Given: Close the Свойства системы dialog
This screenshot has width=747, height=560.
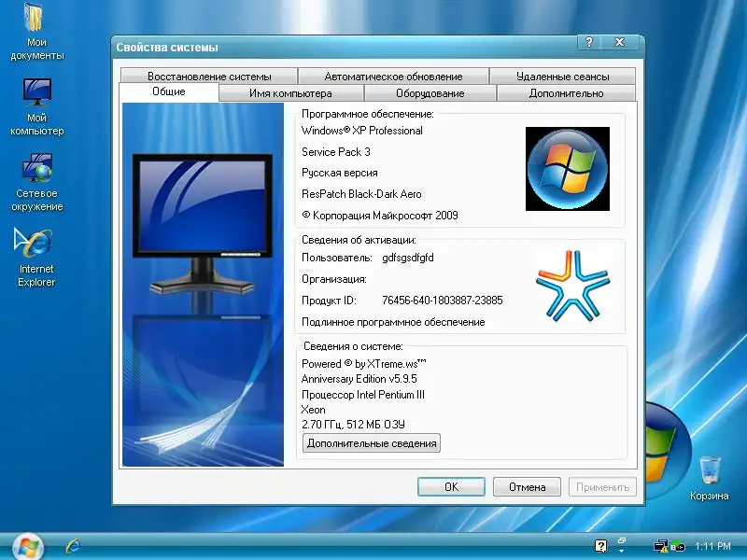Looking at the screenshot, I should (619, 42).
